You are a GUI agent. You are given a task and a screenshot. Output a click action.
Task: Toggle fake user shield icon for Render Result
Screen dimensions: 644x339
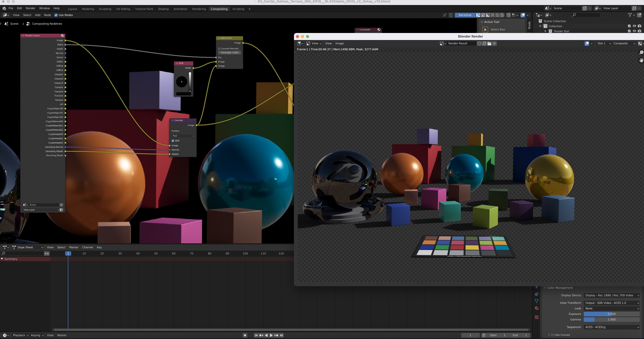point(479,44)
